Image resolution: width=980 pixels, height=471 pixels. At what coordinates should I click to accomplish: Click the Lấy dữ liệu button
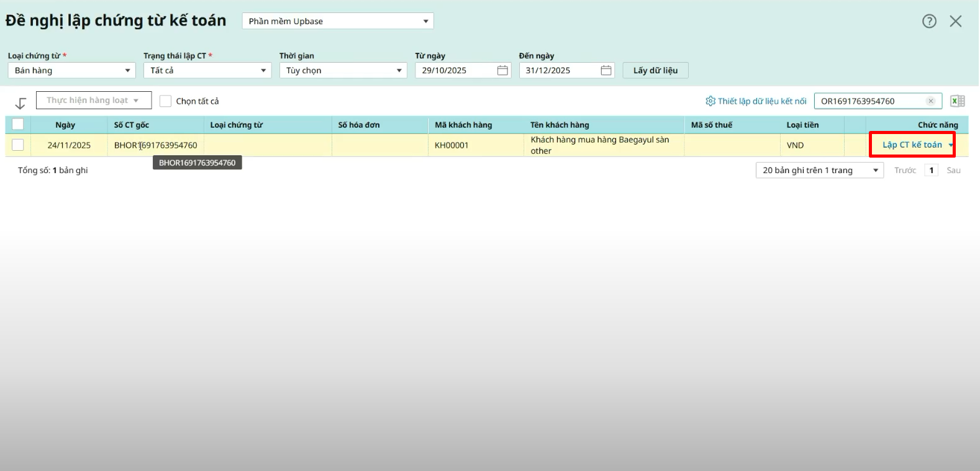tap(655, 71)
